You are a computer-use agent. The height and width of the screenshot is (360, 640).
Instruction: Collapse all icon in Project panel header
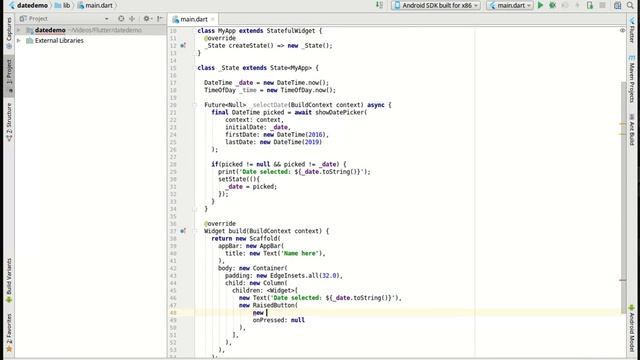(132, 19)
